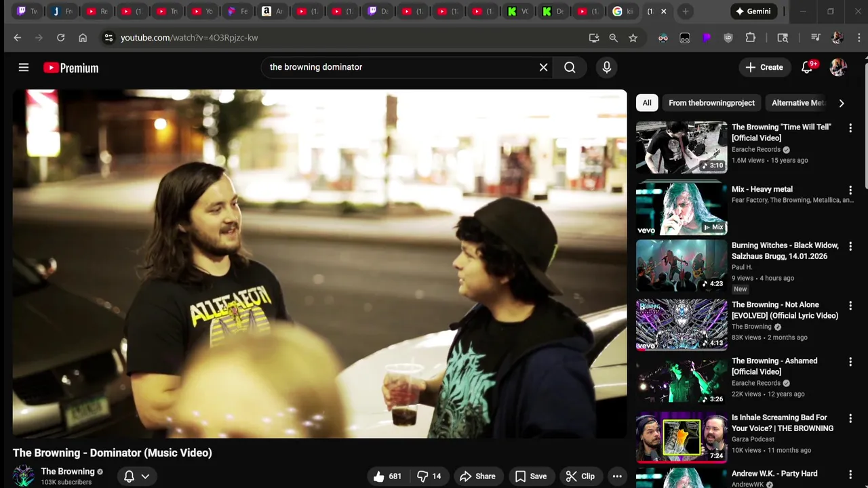The width and height of the screenshot is (868, 488).
Task: View site information icon in address bar
Action: (x=108, y=38)
